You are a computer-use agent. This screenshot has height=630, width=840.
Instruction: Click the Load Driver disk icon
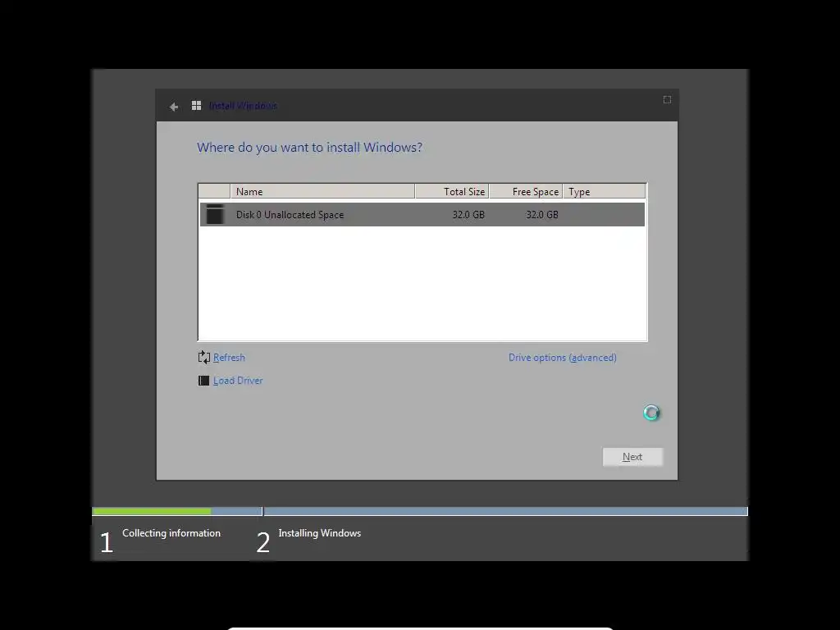point(203,381)
